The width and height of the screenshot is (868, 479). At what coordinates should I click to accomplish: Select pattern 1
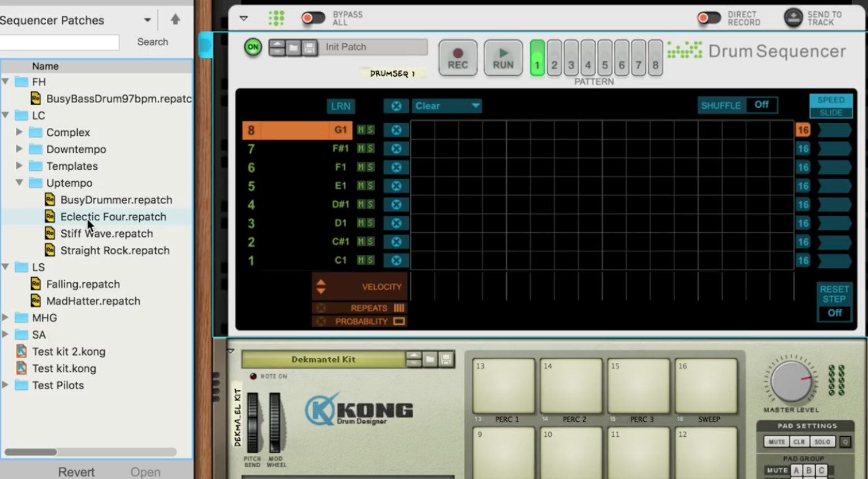pos(537,58)
